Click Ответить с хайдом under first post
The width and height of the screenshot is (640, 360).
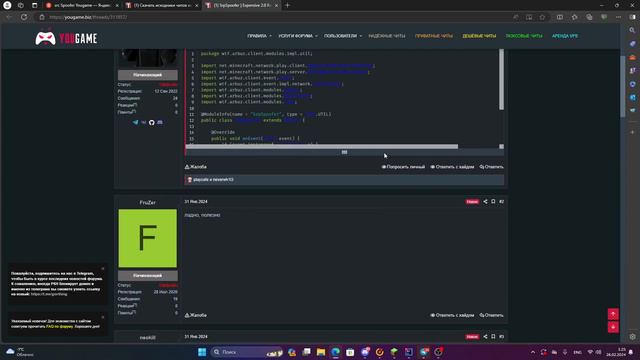tap(452, 167)
